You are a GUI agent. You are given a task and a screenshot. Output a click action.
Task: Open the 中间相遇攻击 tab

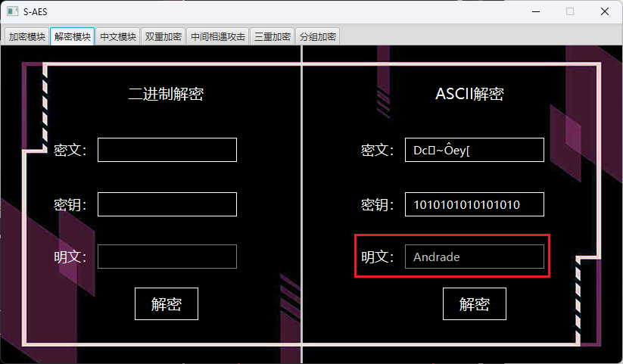(x=218, y=36)
